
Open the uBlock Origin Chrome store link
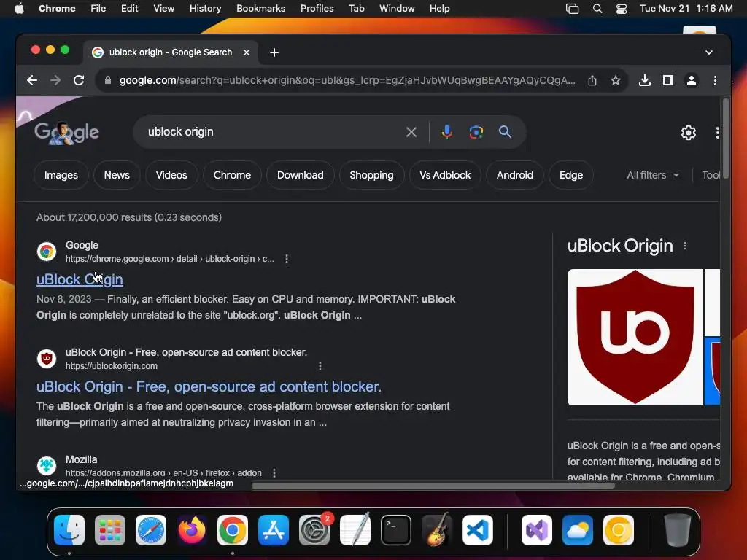coord(80,279)
